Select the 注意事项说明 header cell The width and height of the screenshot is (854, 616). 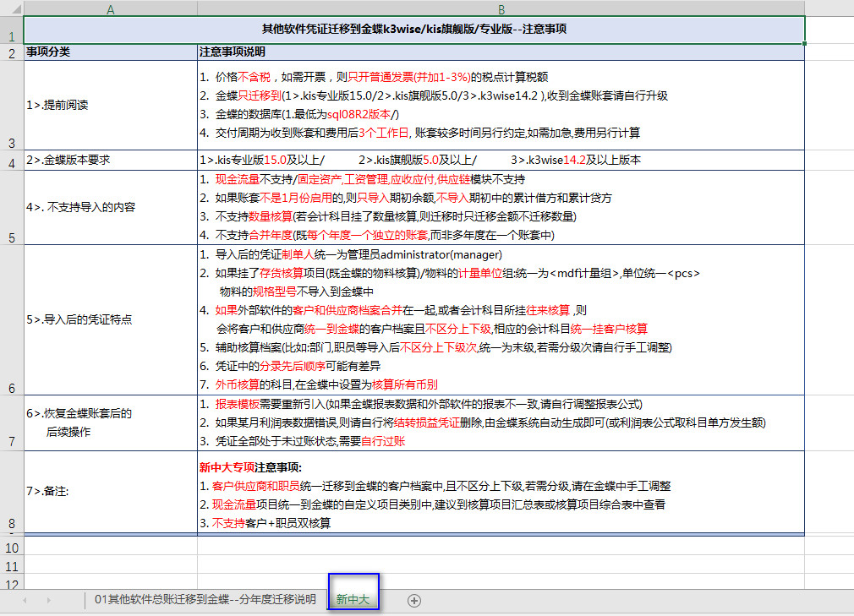(x=501, y=52)
